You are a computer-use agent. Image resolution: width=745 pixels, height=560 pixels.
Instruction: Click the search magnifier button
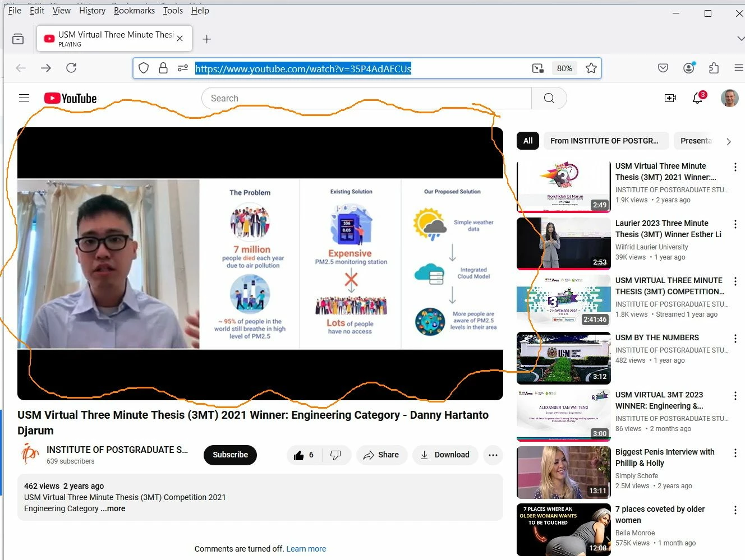pos(549,98)
